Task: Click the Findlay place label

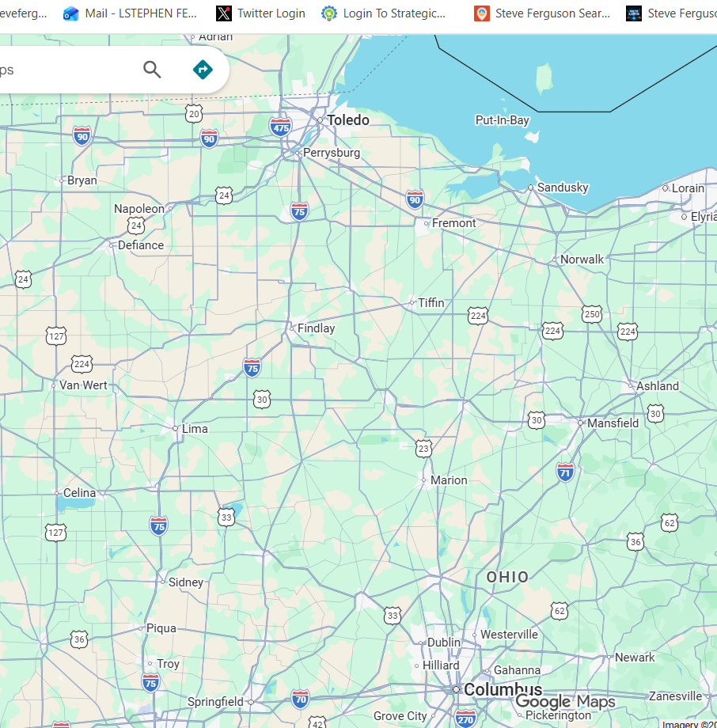Action: click(x=316, y=328)
